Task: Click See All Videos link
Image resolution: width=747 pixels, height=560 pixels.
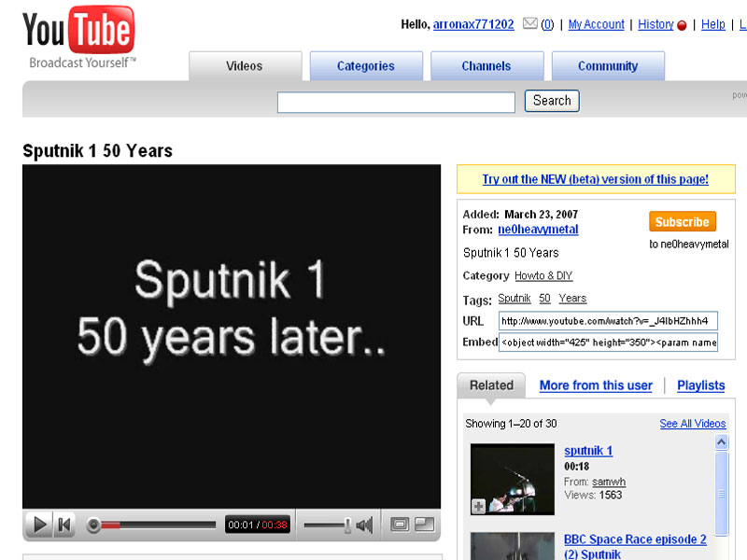Action: tap(693, 424)
